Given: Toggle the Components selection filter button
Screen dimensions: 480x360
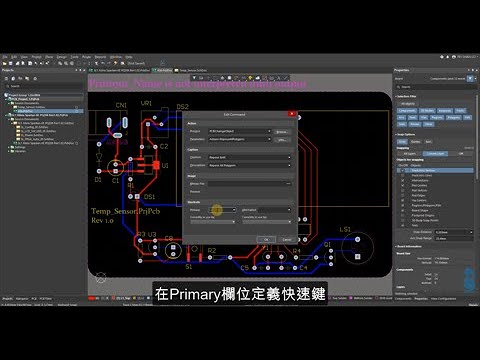Looking at the screenshot, I should coord(407,111).
